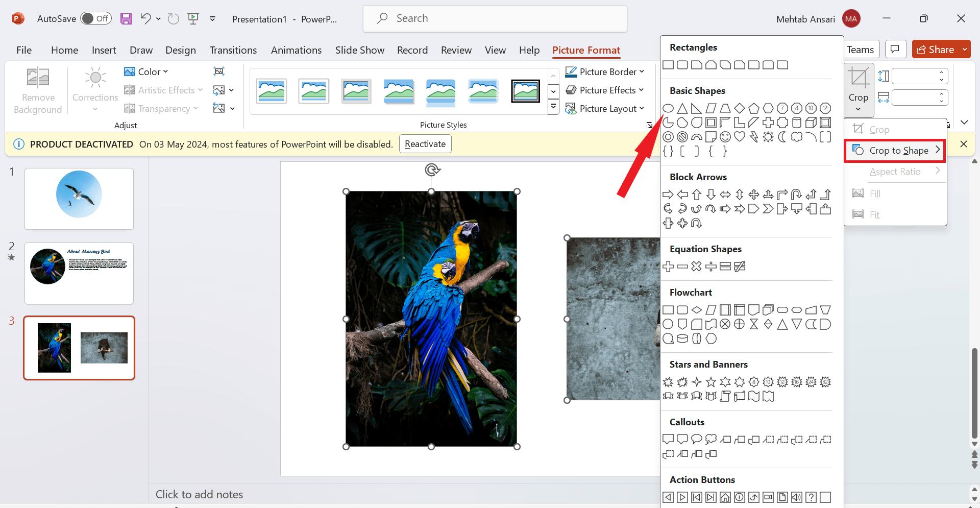Select the Moon shape
The height and width of the screenshot is (508, 980).
[x=782, y=137]
